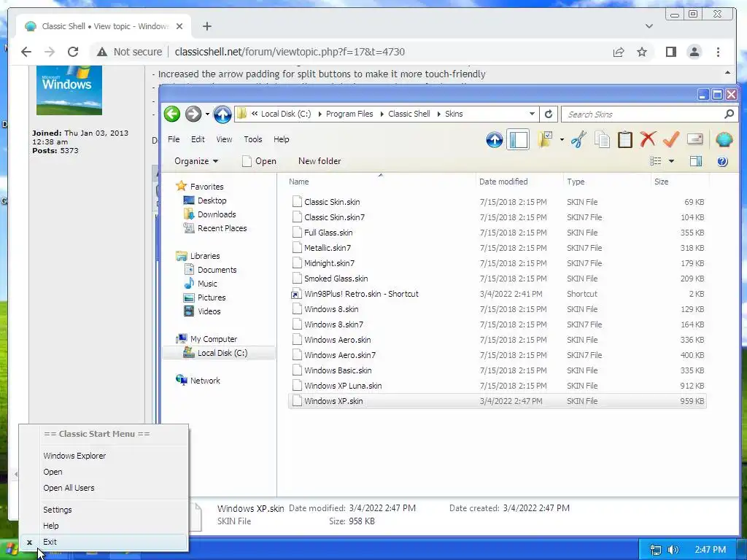Click the red X Delete icon
Image resolution: width=747 pixels, height=560 pixels.
pyautogui.click(x=648, y=139)
